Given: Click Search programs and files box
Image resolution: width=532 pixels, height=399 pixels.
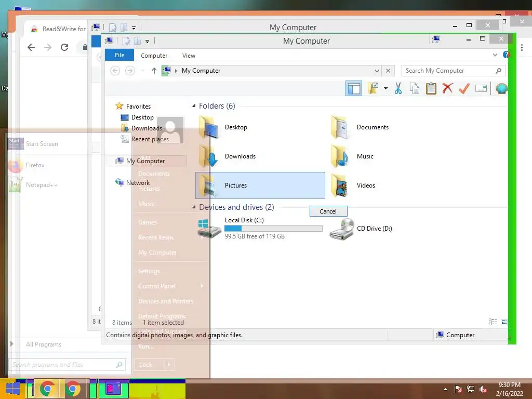Looking at the screenshot, I should coord(67,365).
